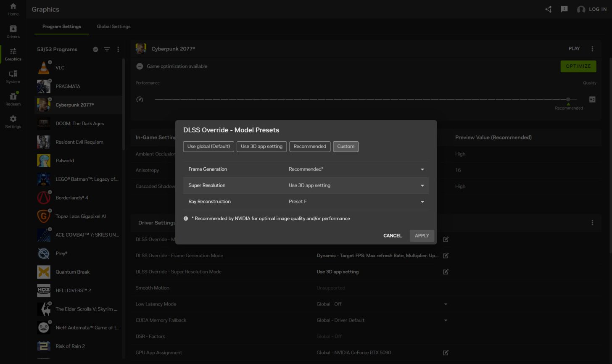Open the Super Resolution preset dropdown

[356, 185]
